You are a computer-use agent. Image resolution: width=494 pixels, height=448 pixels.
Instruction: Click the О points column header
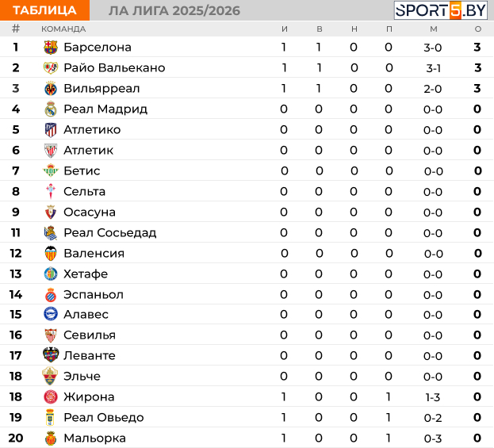click(478, 29)
